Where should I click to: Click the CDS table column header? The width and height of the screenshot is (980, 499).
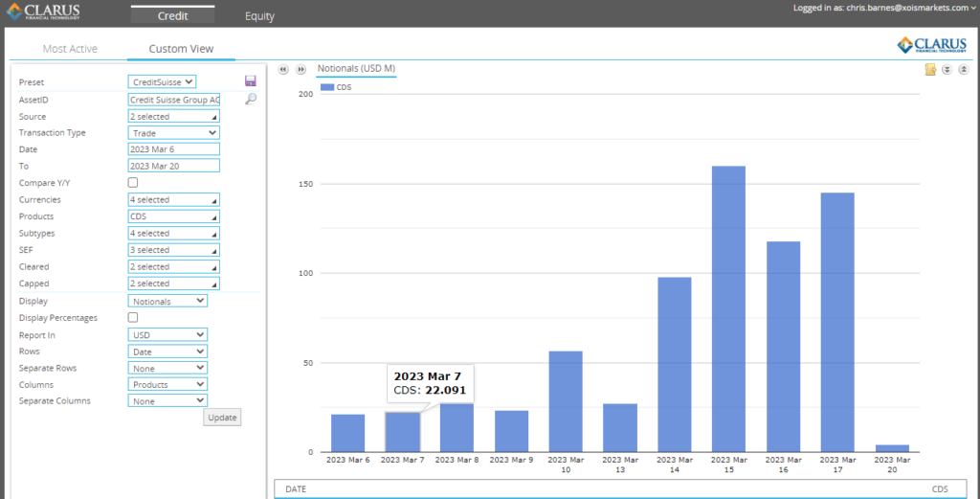940,489
